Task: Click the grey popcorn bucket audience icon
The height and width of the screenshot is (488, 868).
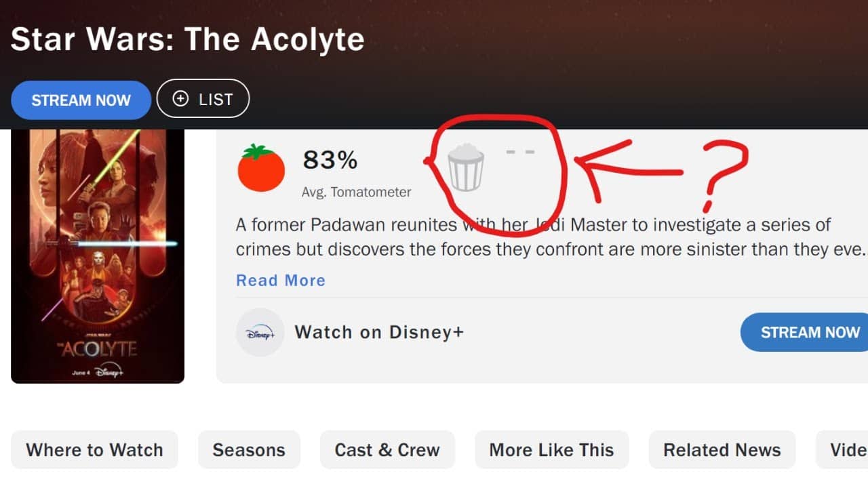Action: pos(467,168)
